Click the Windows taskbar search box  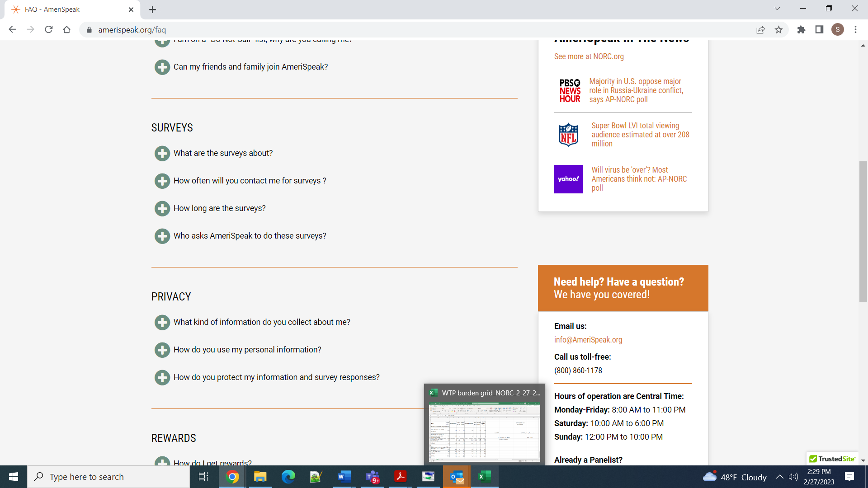[108, 477]
